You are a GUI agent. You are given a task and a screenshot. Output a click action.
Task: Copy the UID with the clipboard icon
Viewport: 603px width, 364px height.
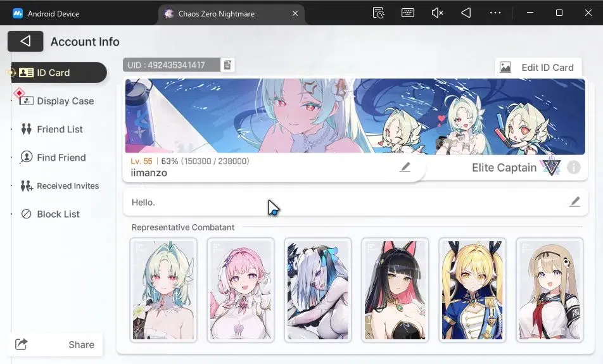coord(227,65)
